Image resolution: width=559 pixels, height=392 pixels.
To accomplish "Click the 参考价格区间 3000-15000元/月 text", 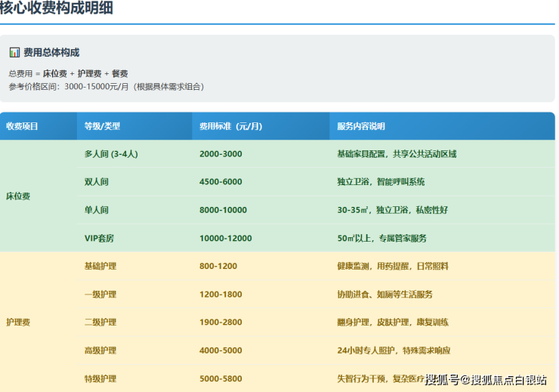I will 106,86.
